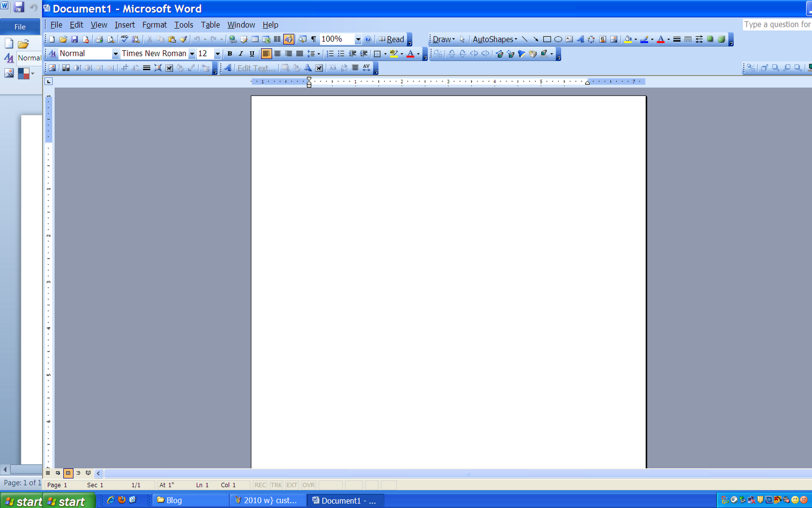Toggle Underline formatting
The width and height of the screenshot is (812, 508).
pyautogui.click(x=252, y=53)
